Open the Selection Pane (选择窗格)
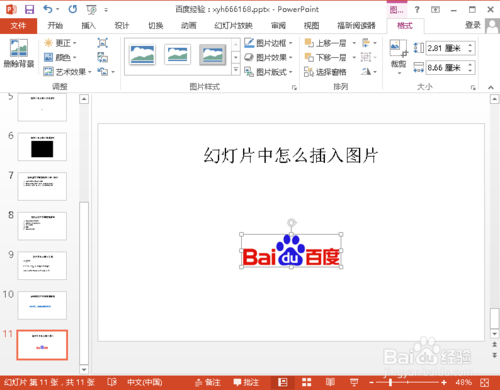500x390 pixels. coord(325,72)
